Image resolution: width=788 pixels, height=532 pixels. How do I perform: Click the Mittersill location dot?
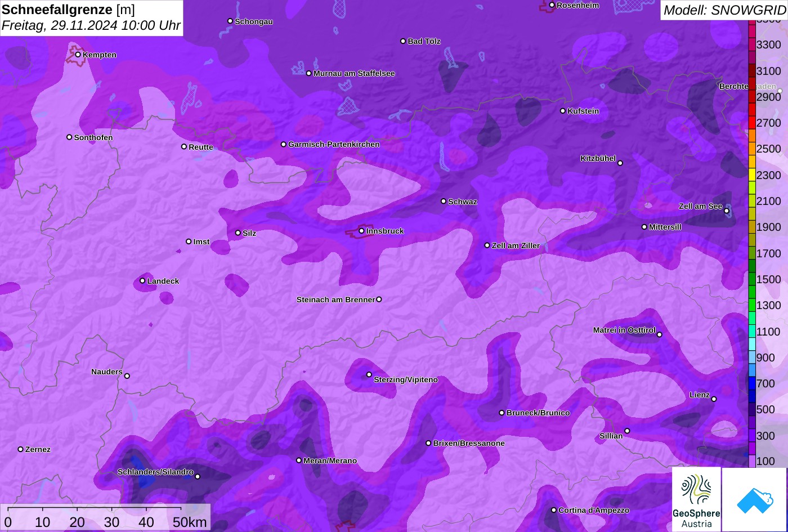pyautogui.click(x=644, y=227)
